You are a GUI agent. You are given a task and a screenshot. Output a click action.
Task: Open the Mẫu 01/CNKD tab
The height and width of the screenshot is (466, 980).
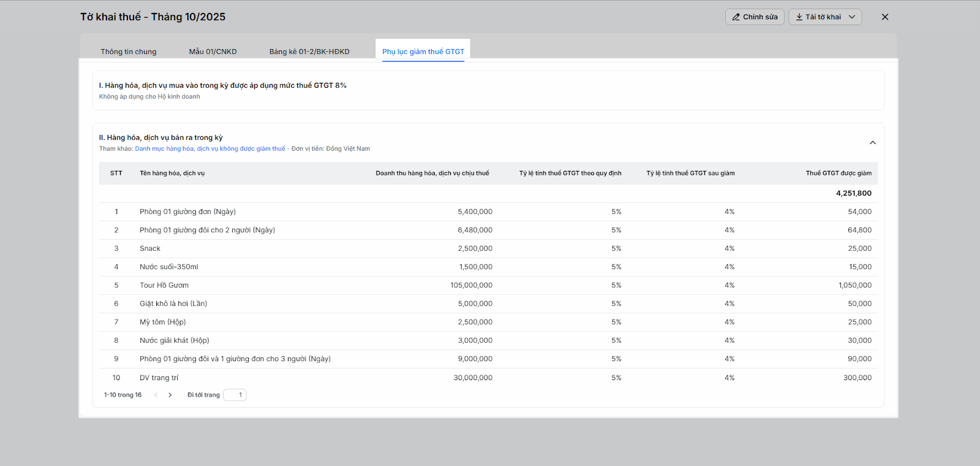point(213,52)
